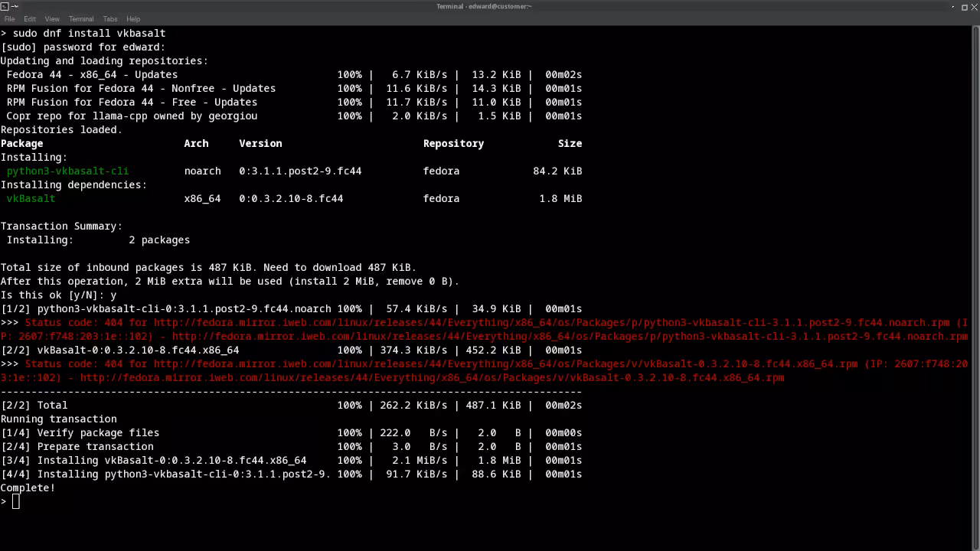Click the first red 'Status code: 404' error line

tap(484, 329)
